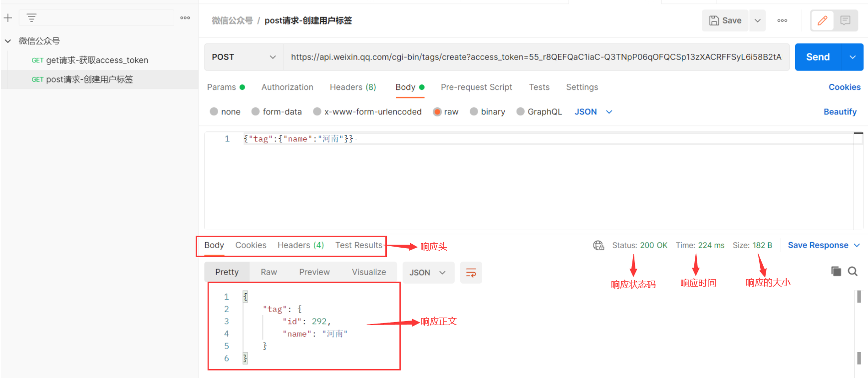Click Beautify to format the body

840,112
